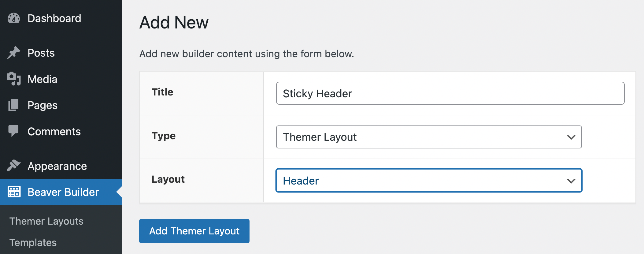
Task: Open Themer Layouts submenu item
Action: (46, 221)
